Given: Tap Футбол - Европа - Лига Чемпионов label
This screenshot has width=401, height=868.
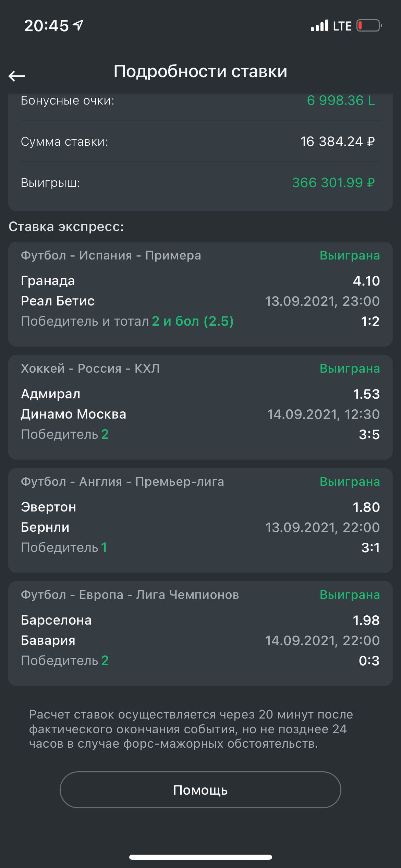Looking at the screenshot, I should coord(130,595).
